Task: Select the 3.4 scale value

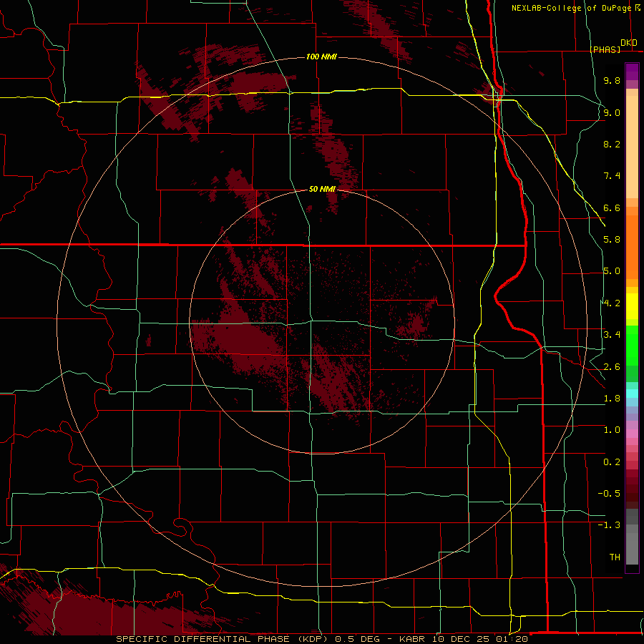Action: [612, 335]
